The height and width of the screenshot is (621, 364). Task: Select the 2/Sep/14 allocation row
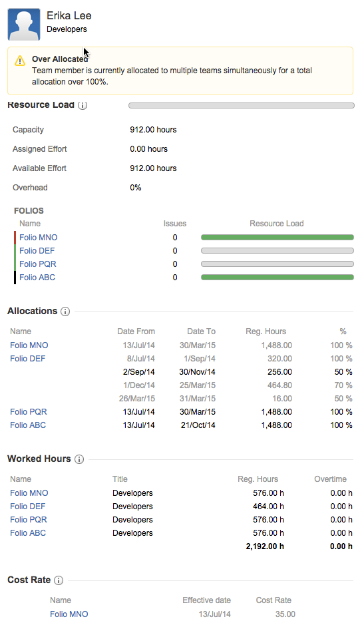tap(181, 372)
